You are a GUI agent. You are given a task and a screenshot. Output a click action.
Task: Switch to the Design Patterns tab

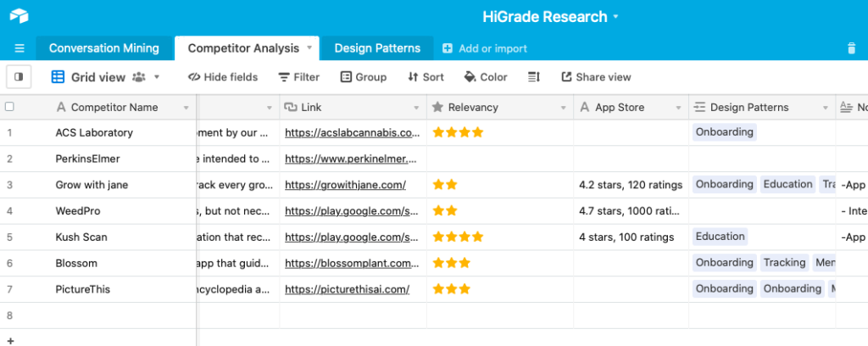click(x=376, y=48)
